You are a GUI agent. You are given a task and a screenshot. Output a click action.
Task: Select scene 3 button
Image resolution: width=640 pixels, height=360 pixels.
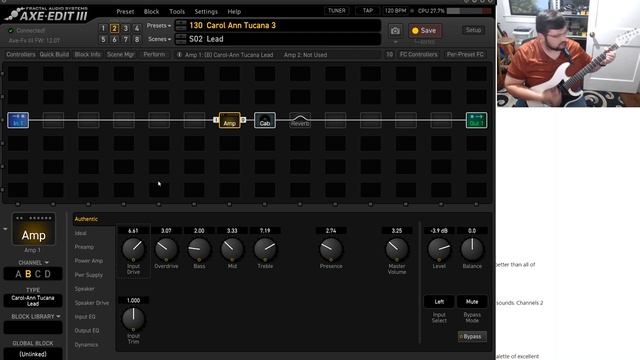click(126, 28)
